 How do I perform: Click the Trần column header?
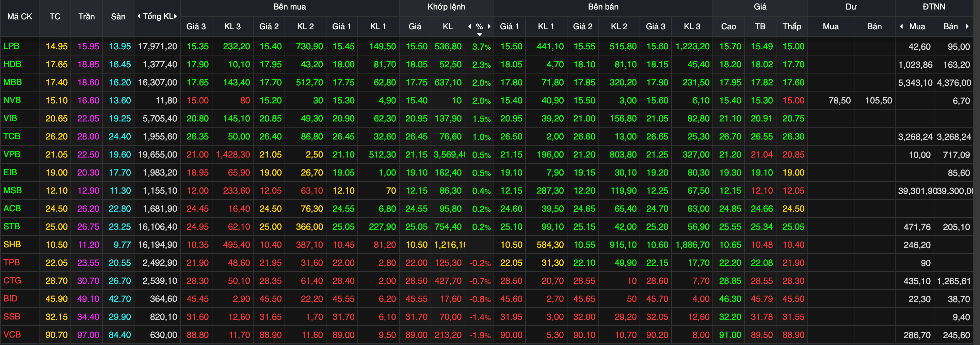86,17
